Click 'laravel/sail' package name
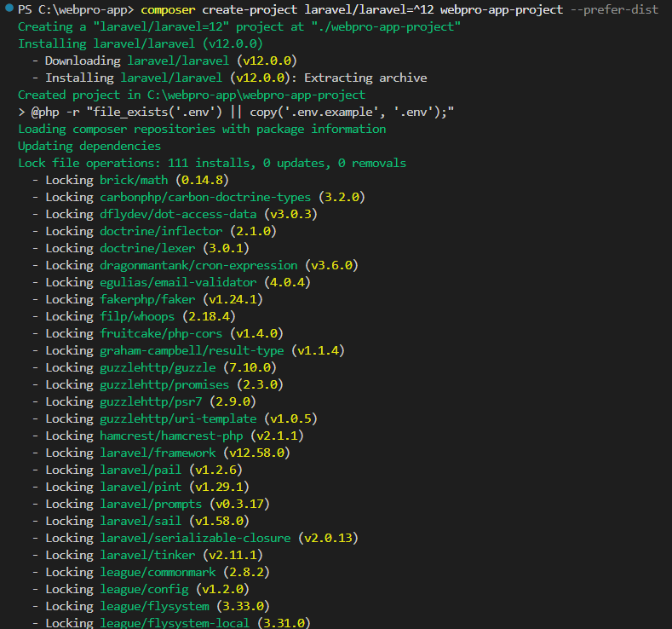 pos(141,522)
